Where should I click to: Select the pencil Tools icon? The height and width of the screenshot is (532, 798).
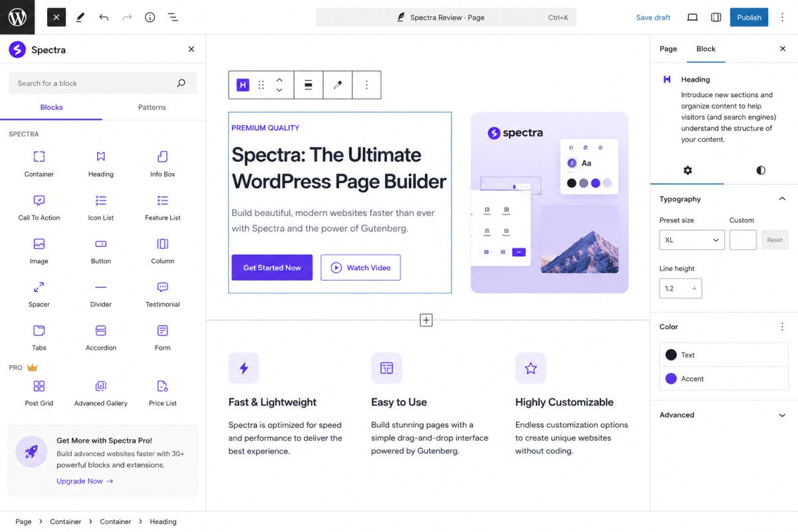(x=80, y=17)
